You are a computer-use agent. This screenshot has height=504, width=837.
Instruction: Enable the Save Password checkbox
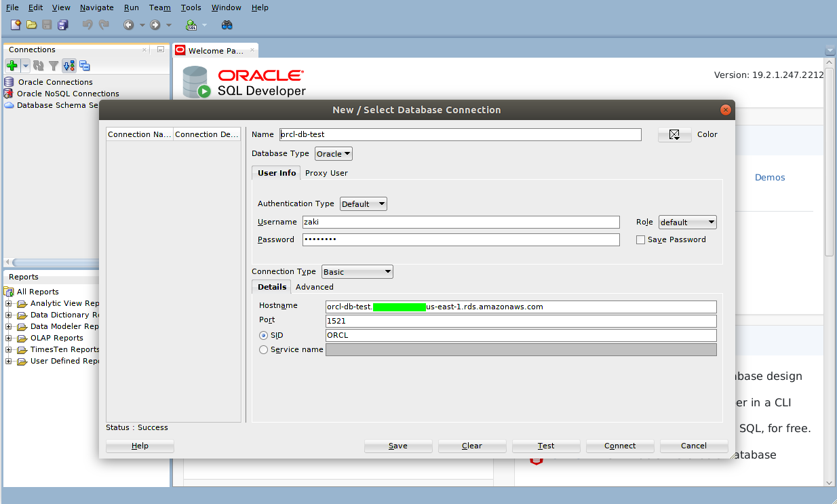pyautogui.click(x=640, y=239)
